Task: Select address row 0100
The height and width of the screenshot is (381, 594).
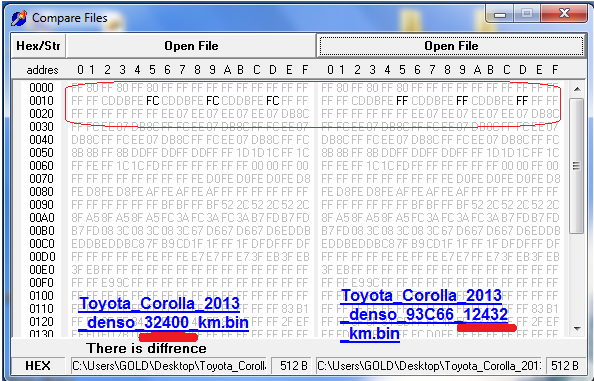Action: [42, 296]
